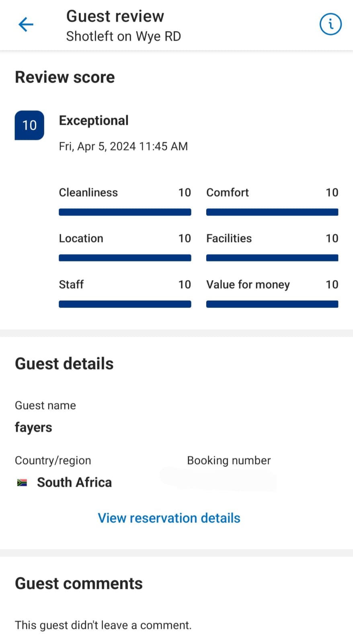Image resolution: width=353 pixels, height=644 pixels.
Task: Tap the Booking number label
Action: coord(229,460)
